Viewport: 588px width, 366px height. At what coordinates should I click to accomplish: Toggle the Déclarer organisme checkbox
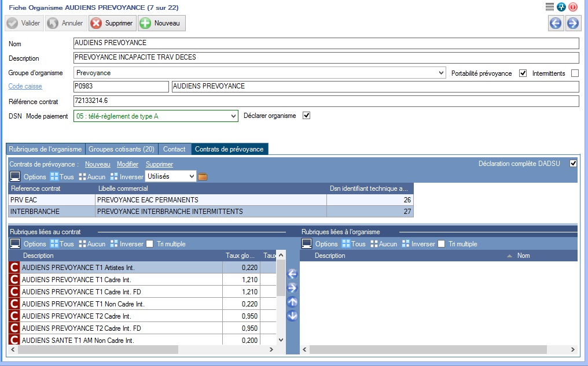click(307, 116)
